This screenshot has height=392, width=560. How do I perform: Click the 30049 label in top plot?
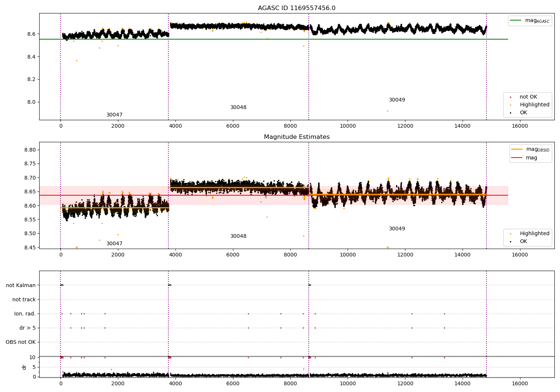(397, 100)
